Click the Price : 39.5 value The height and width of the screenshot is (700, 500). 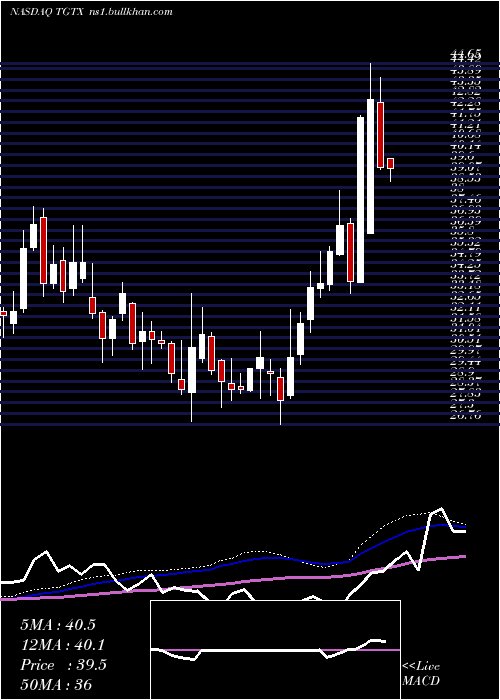pyautogui.click(x=63, y=665)
